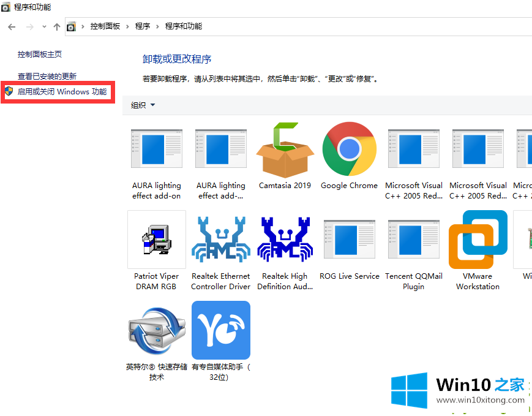
Task: Select the Google Chrome program icon
Action: (x=350, y=149)
